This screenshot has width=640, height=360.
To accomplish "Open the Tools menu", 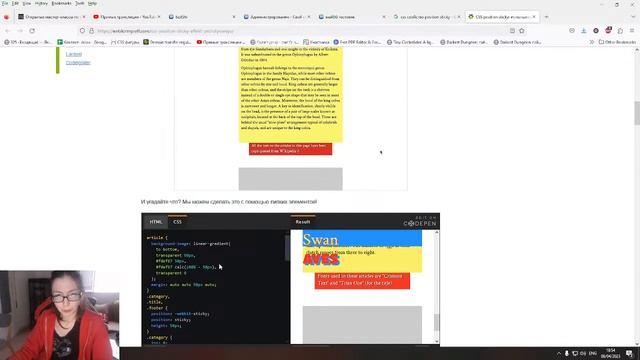I will tap(80, 3).
